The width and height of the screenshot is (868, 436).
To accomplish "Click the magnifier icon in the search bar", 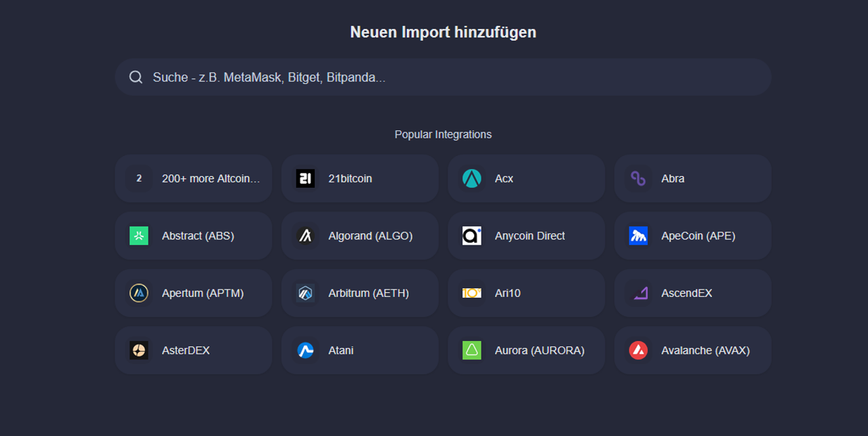I will [136, 77].
